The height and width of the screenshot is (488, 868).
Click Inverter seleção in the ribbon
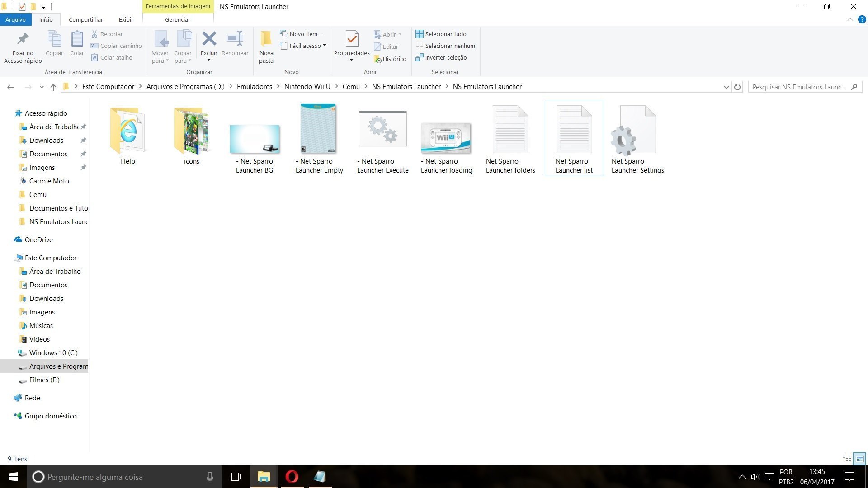click(x=441, y=57)
